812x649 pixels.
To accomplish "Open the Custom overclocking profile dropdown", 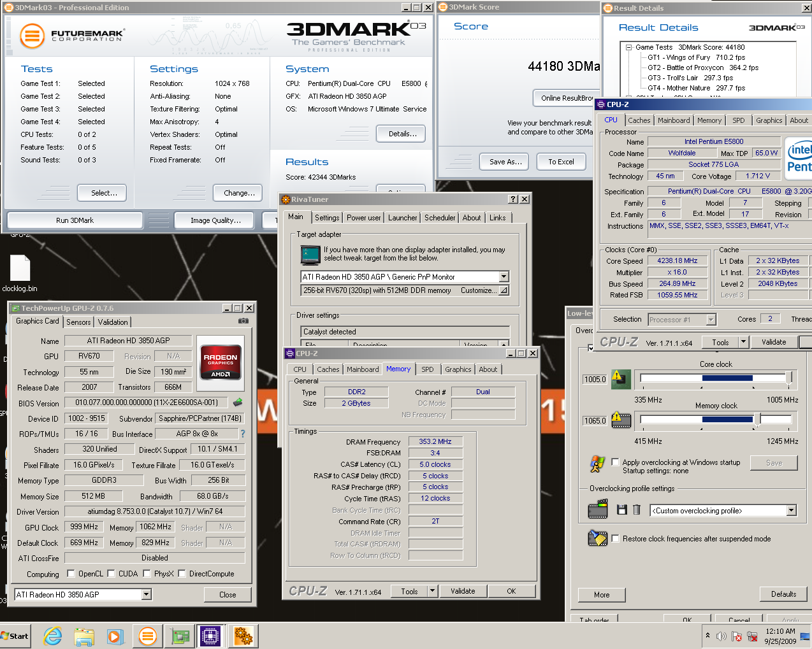I will 791,510.
